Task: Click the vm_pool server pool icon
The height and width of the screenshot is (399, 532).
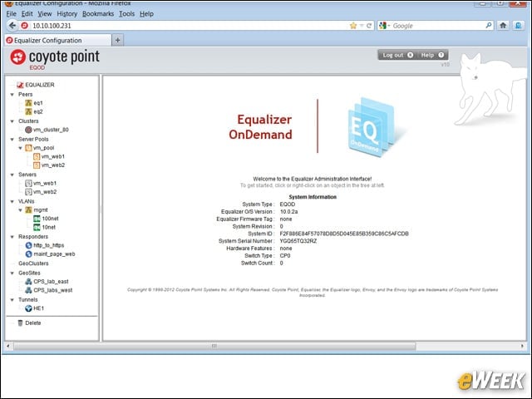Action: pos(28,148)
